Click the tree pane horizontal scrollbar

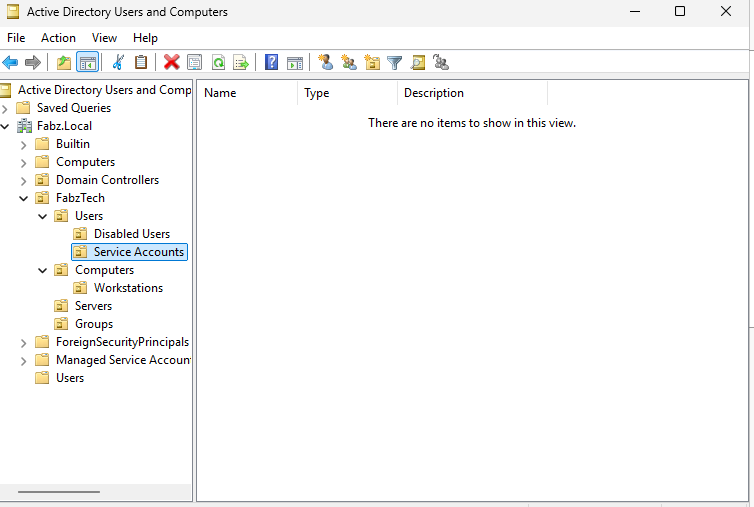(x=59, y=492)
